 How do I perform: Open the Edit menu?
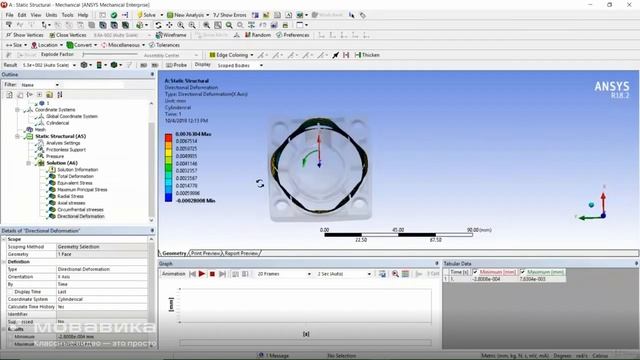click(22, 15)
